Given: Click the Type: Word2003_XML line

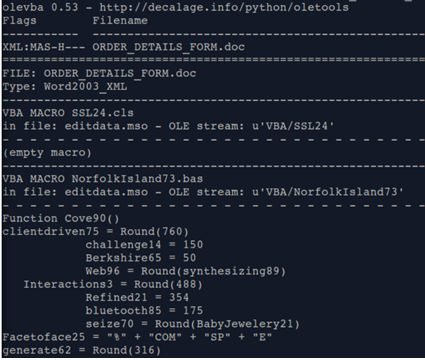Looking at the screenshot, I should 65,87.
